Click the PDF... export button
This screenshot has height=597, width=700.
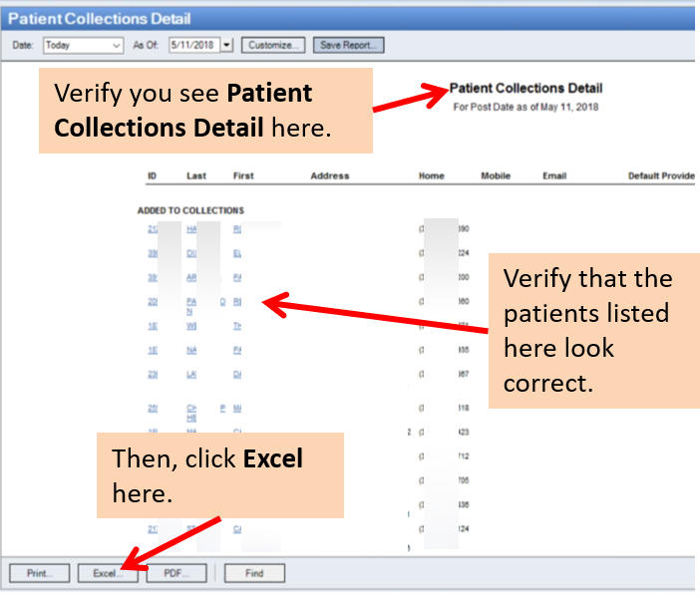coord(176,573)
